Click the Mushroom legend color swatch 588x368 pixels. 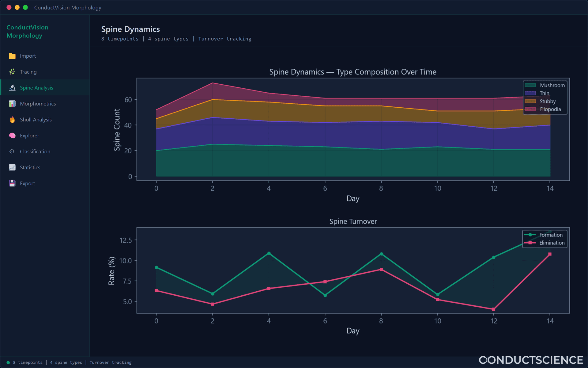tap(530, 85)
